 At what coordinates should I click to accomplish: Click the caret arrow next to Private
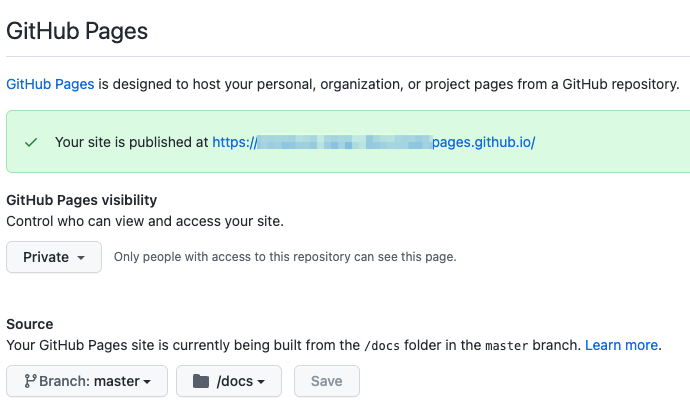(81, 258)
